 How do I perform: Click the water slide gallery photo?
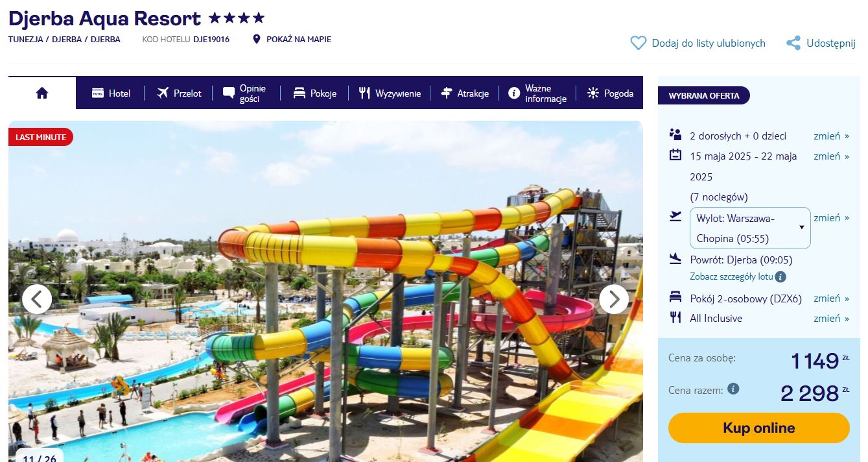click(325, 291)
